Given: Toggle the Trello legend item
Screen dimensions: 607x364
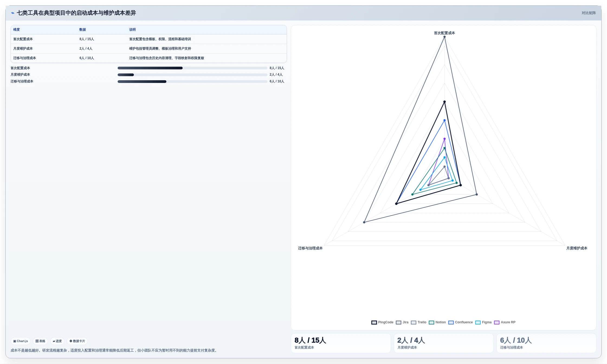Looking at the screenshot, I should point(419,322).
